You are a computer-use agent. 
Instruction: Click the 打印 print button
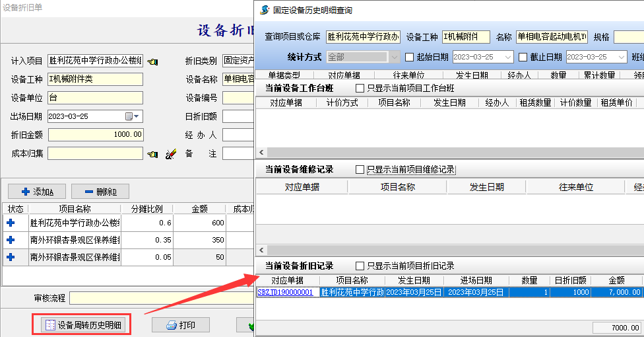181,324
